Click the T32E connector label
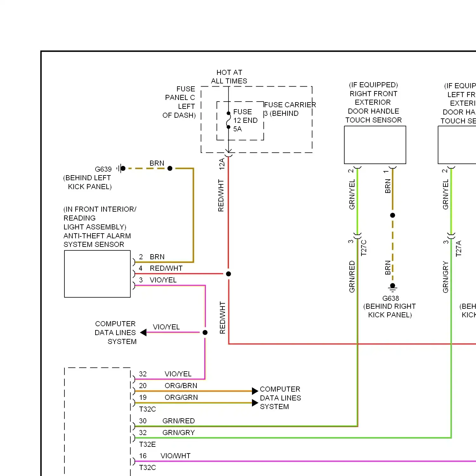Viewport: 476px width, 476px height. click(x=148, y=444)
